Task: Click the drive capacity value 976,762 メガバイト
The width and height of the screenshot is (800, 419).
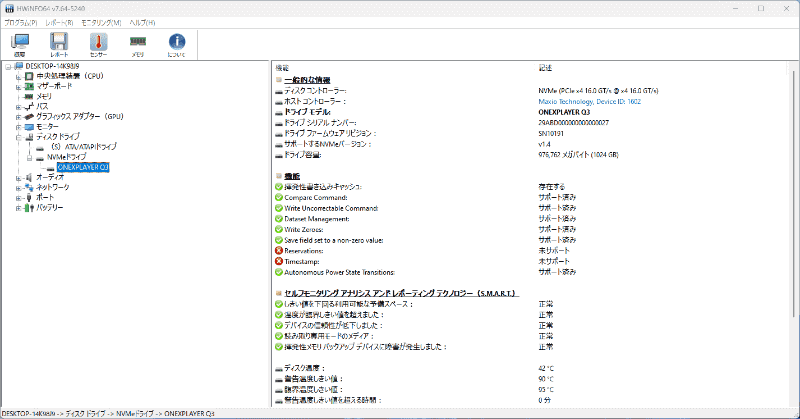Action: [578, 155]
